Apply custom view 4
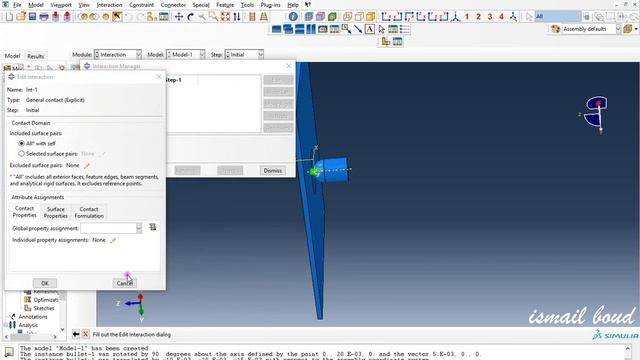The width and height of the screenshot is (640, 360). pos(501,17)
